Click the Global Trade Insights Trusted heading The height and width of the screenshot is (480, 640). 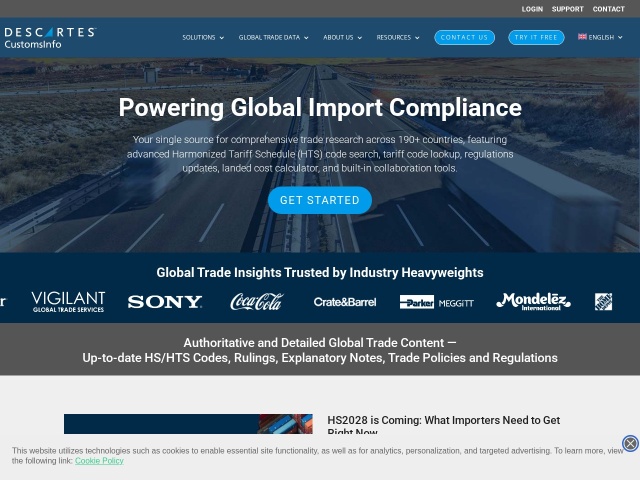point(320,272)
